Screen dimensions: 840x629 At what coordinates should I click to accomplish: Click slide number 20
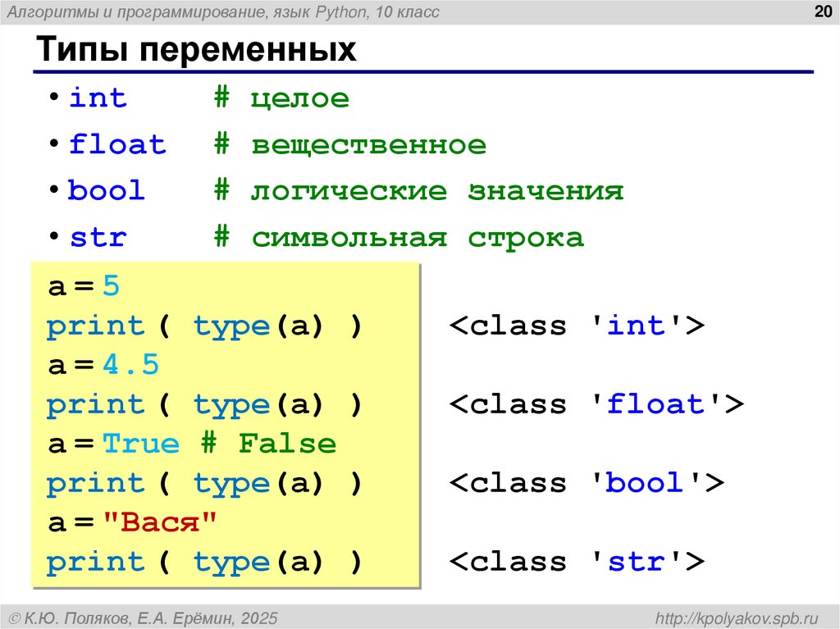click(822, 11)
